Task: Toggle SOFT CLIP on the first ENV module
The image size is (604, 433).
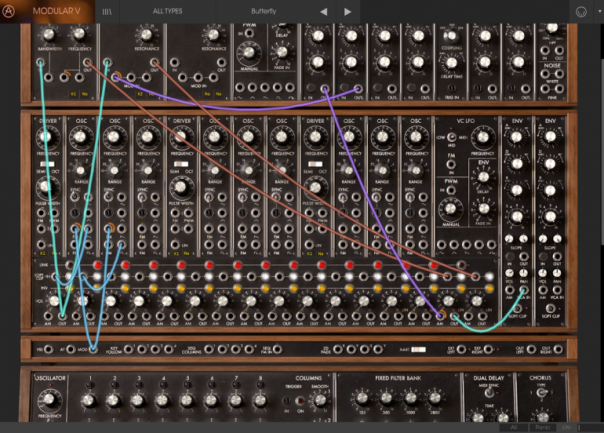Action: pyautogui.click(x=517, y=308)
